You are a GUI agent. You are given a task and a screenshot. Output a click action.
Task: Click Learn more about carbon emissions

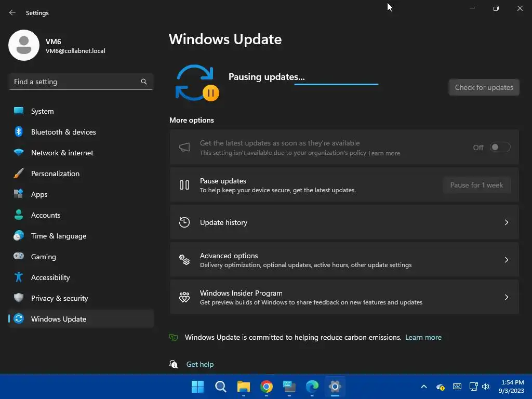point(423,337)
